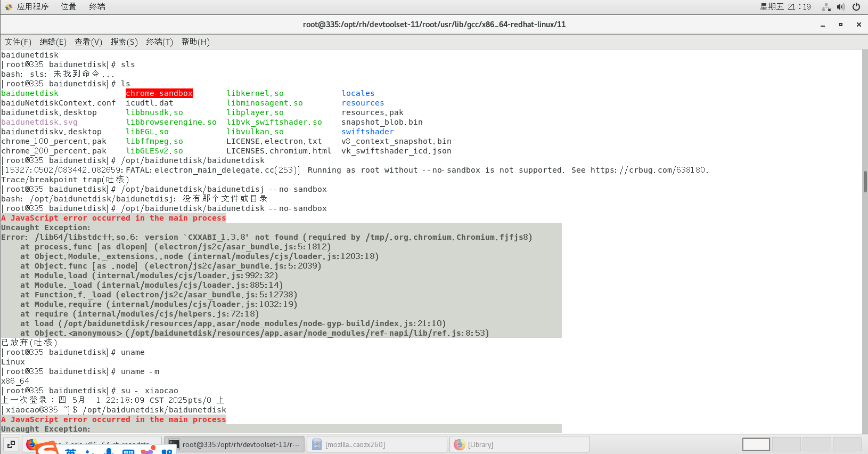
Task: Click 'vk_swiftshader_icd.json' file name
Action: [396, 151]
